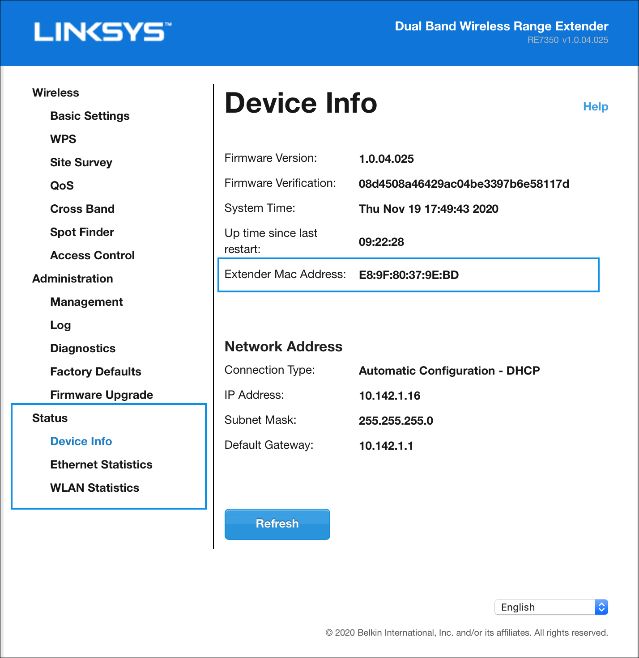The width and height of the screenshot is (639, 658).
Task: Select the Device Info menu item
Action: [81, 441]
